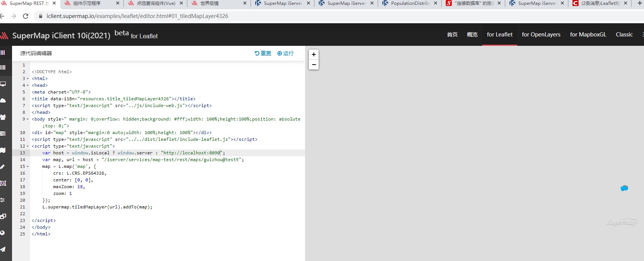Select the for MapboxGL navigation item

click(588, 35)
